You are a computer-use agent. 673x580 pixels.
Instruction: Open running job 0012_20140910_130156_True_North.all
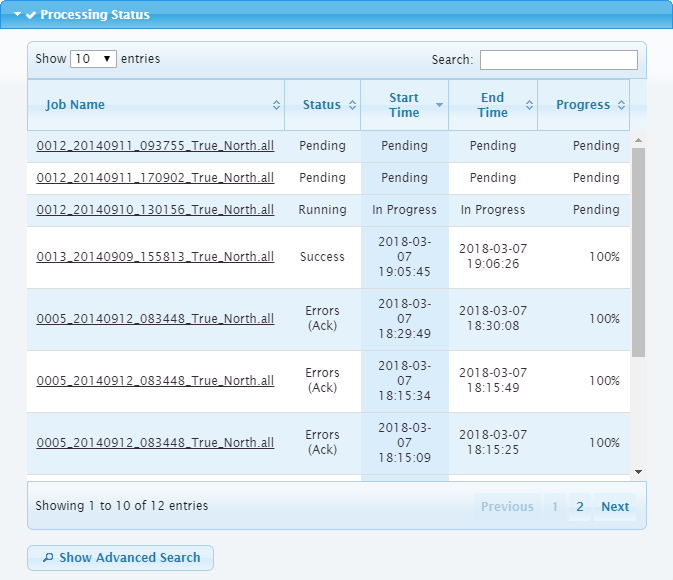(x=155, y=210)
